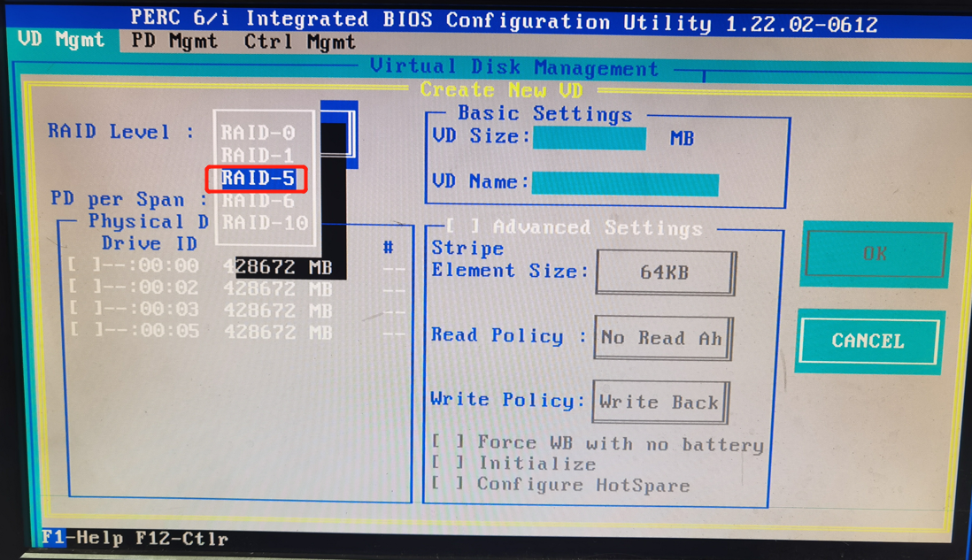Check the box for drive 00:03
The width and height of the screenshot is (972, 560).
(84, 309)
